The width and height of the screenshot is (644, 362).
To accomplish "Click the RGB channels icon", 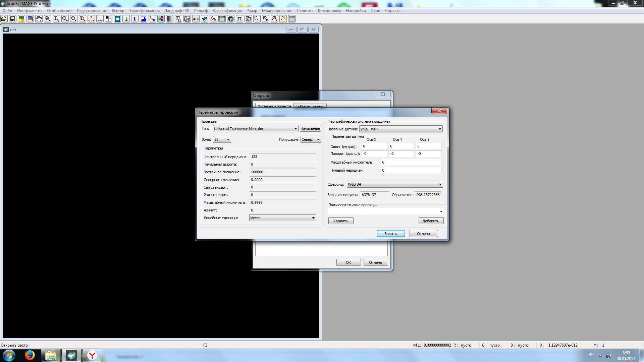I will 161,19.
